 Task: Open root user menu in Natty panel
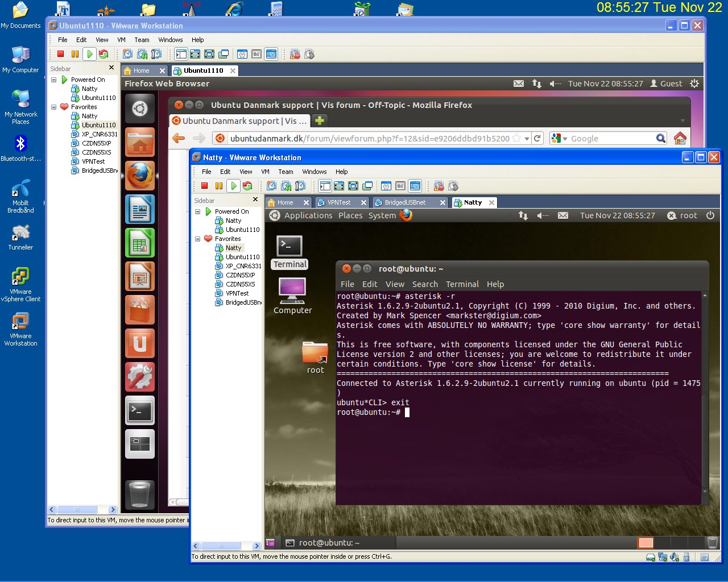coord(682,215)
